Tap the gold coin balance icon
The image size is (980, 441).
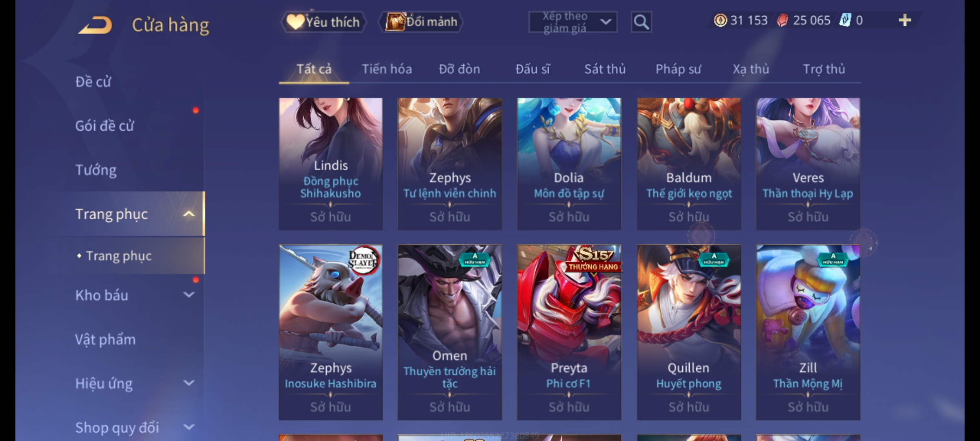coord(720,20)
